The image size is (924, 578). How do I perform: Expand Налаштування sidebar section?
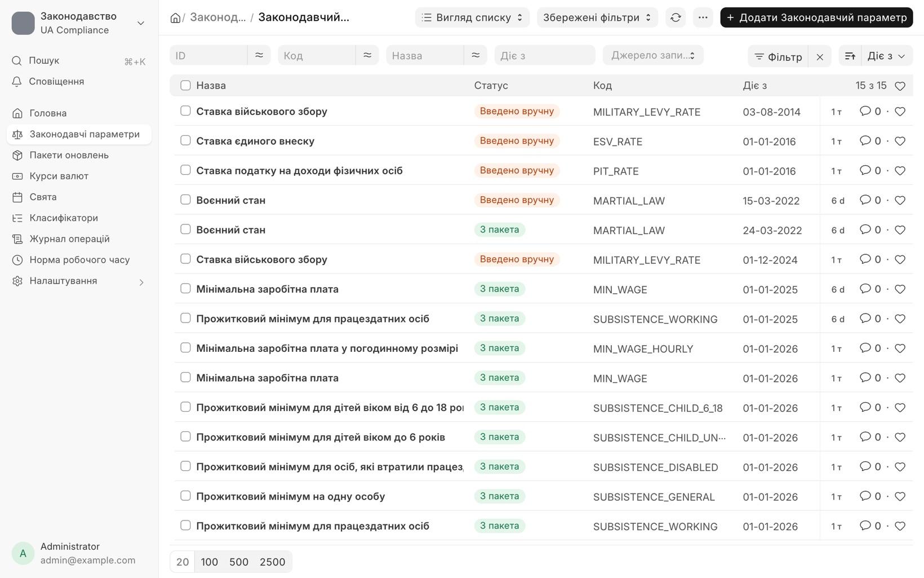click(x=79, y=281)
